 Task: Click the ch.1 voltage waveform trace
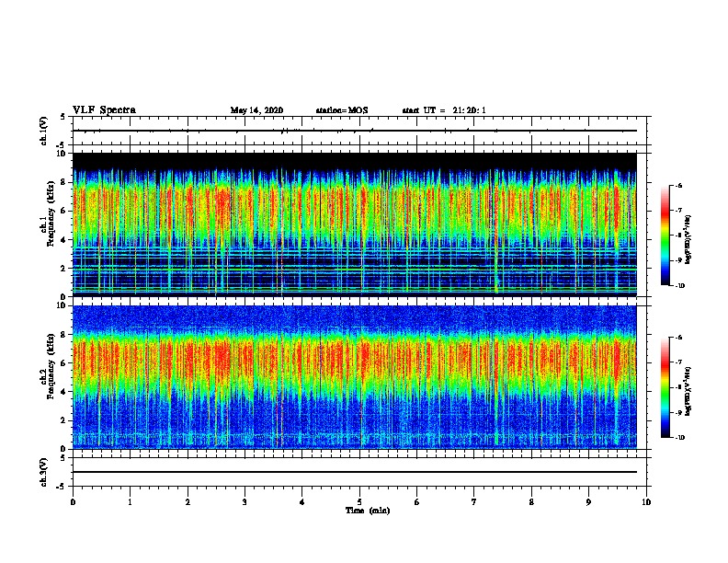coord(355,131)
